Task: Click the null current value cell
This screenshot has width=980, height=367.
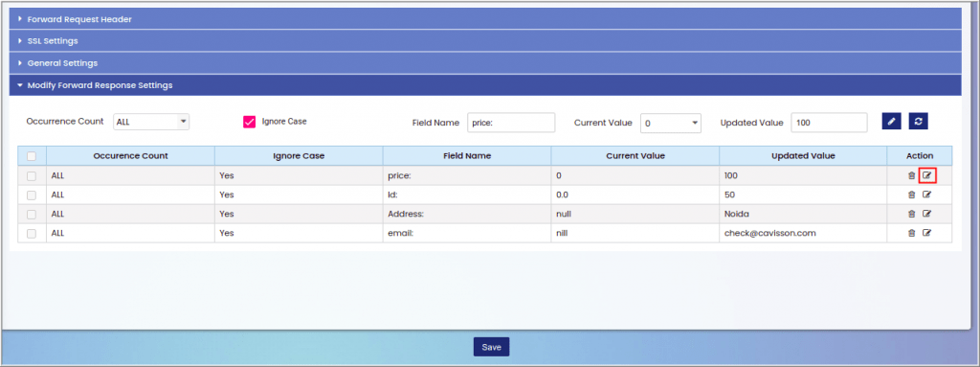Action: [635, 214]
